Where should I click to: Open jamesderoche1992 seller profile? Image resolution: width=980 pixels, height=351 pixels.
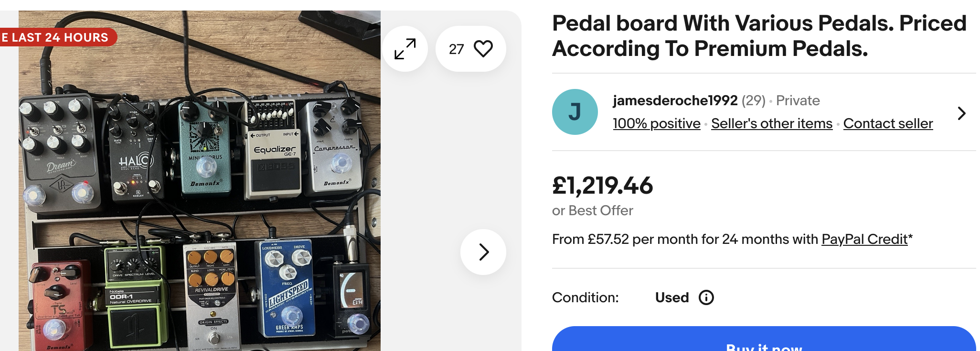(675, 100)
